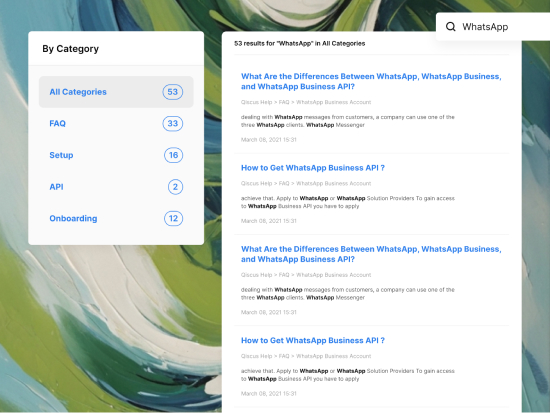The width and height of the screenshot is (550, 413).
Task: Click the search magnifier icon
Action: coord(450,27)
